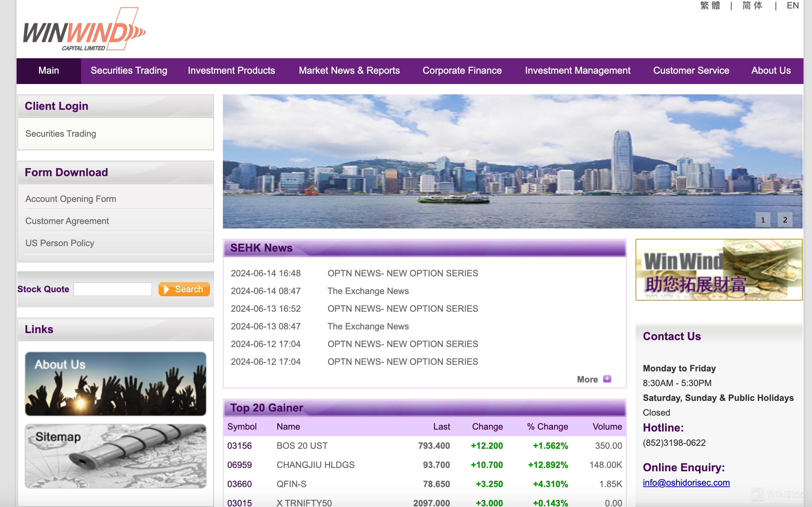Open stock symbol 06959 CHANGJIU HLDGS
This screenshot has height=507, width=812.
point(239,465)
